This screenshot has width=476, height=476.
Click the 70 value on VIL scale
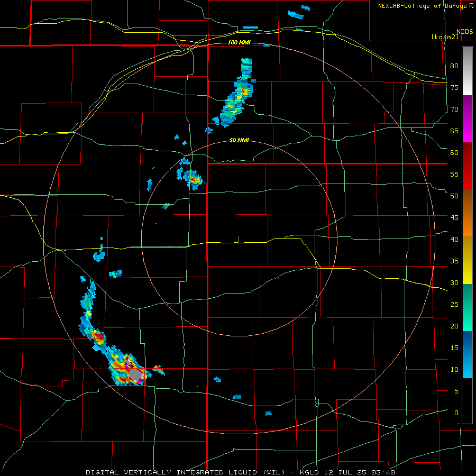tap(454, 109)
